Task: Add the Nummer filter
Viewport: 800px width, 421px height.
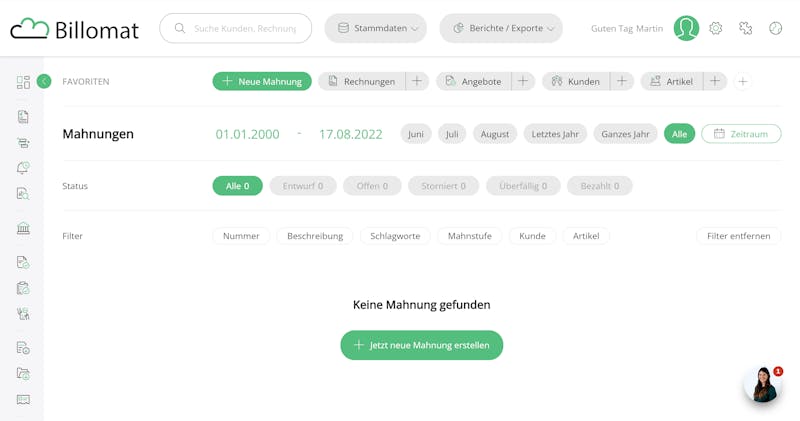Action: click(241, 236)
